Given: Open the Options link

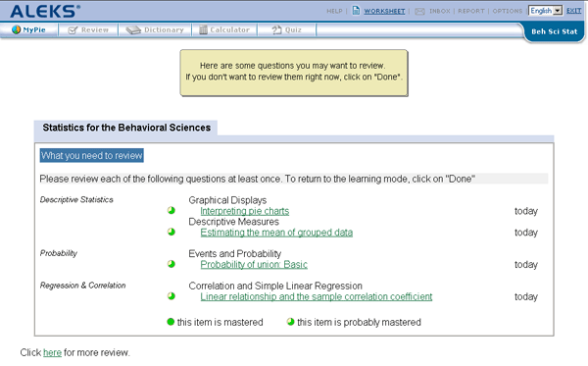Looking at the screenshot, I should [x=507, y=11].
